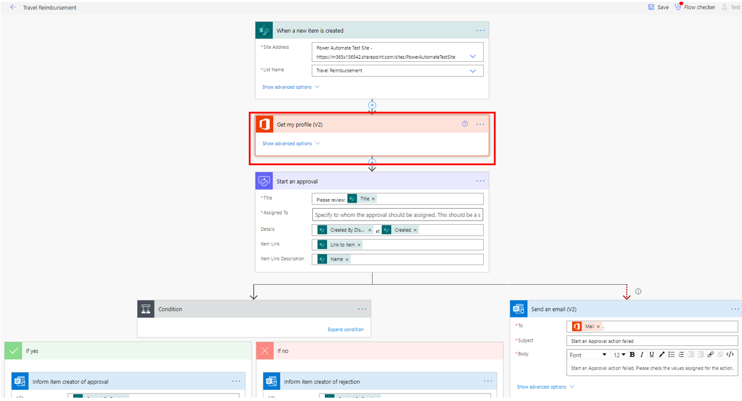The image size is (742, 401).
Task: Open the font color pen tool
Action: [661, 355]
